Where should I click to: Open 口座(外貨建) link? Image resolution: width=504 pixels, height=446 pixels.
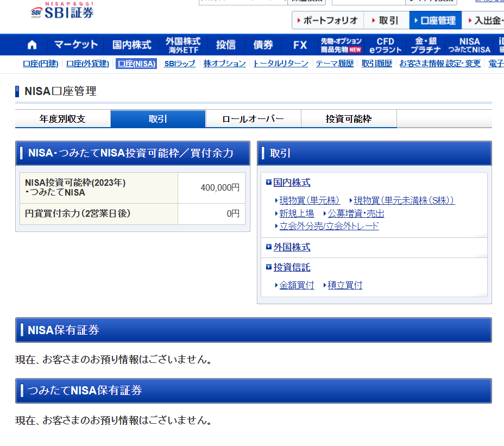tap(88, 64)
